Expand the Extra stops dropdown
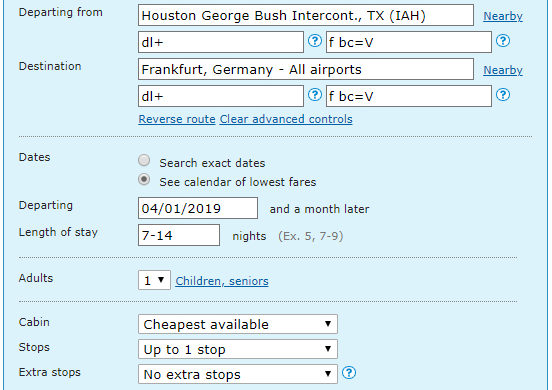 click(238, 374)
